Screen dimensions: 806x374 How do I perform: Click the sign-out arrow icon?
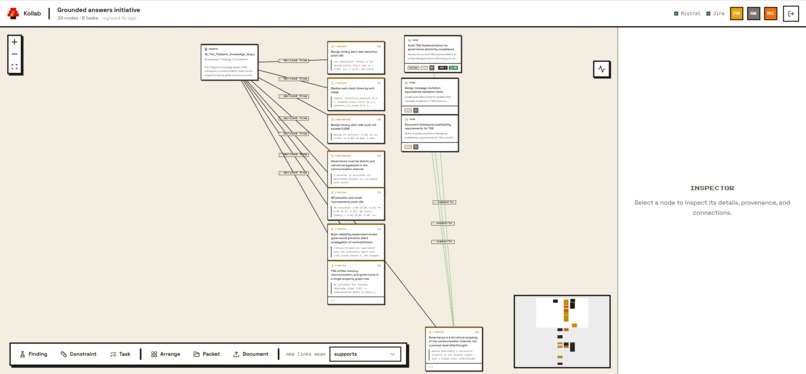(x=791, y=13)
